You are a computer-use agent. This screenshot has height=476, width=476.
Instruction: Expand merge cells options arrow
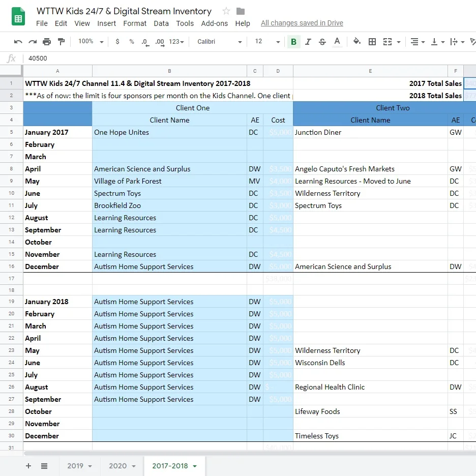coord(399,42)
